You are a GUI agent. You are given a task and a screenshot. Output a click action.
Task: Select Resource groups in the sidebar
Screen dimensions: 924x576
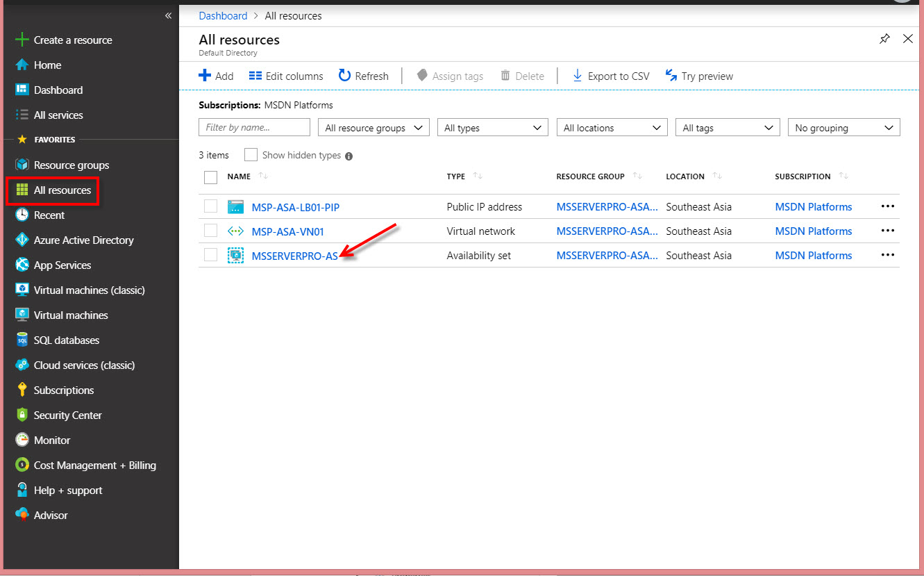pos(72,165)
